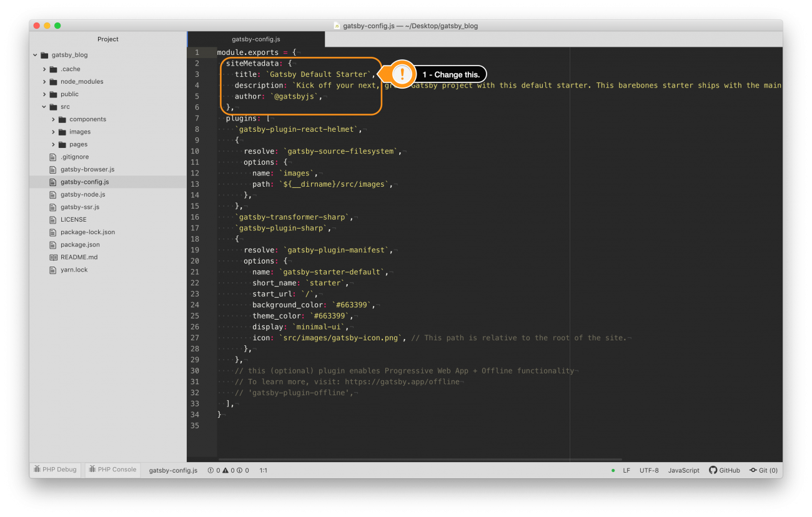Image resolution: width=812 pixels, height=517 pixels.
Task: Open the GitHub panel from status bar
Action: 725,470
